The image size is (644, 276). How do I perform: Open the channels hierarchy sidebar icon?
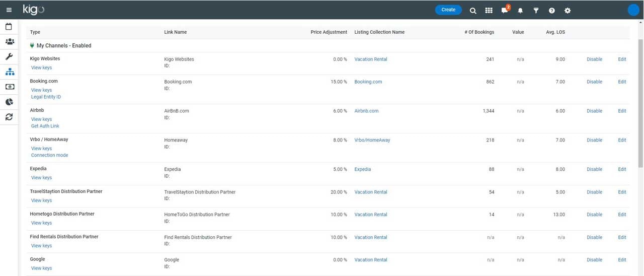tap(10, 72)
